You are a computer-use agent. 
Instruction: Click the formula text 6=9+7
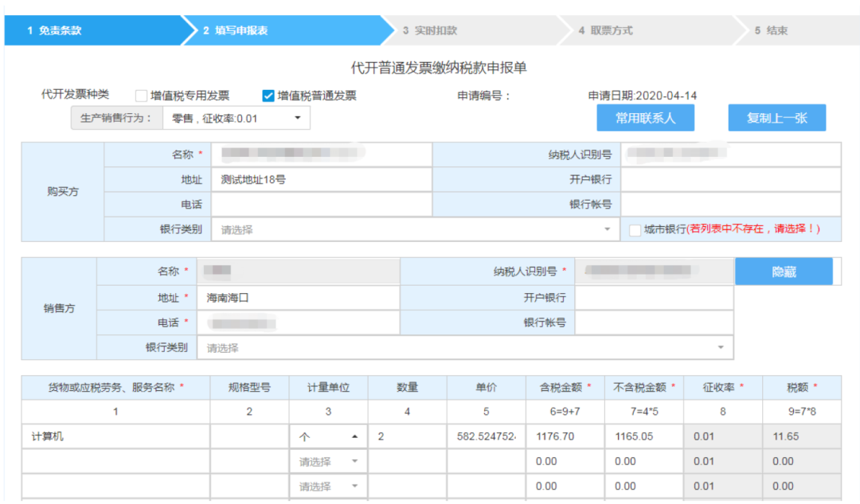click(565, 412)
